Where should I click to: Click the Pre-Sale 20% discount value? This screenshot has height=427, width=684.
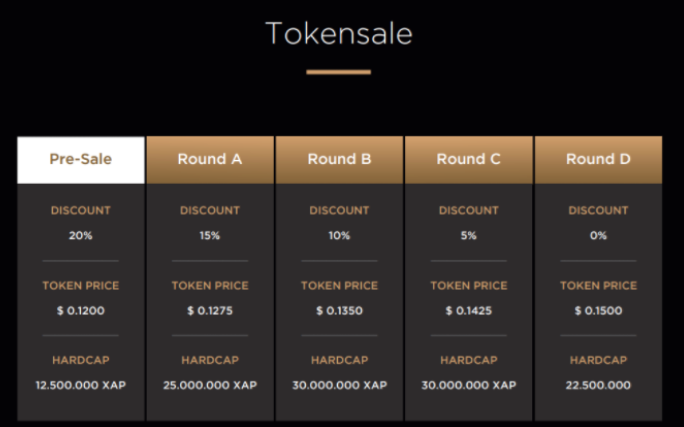coord(80,236)
